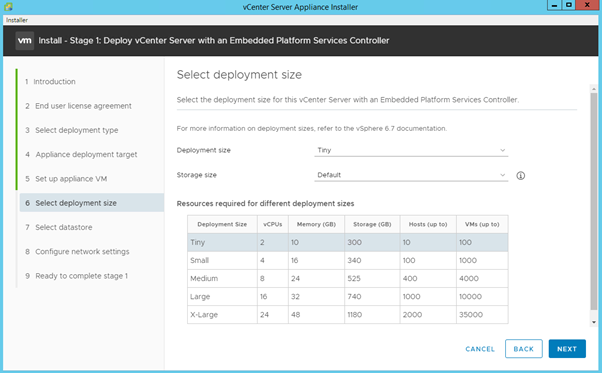Click the 10000 VMs cell for Large
This screenshot has height=373, width=602.
pos(482,296)
